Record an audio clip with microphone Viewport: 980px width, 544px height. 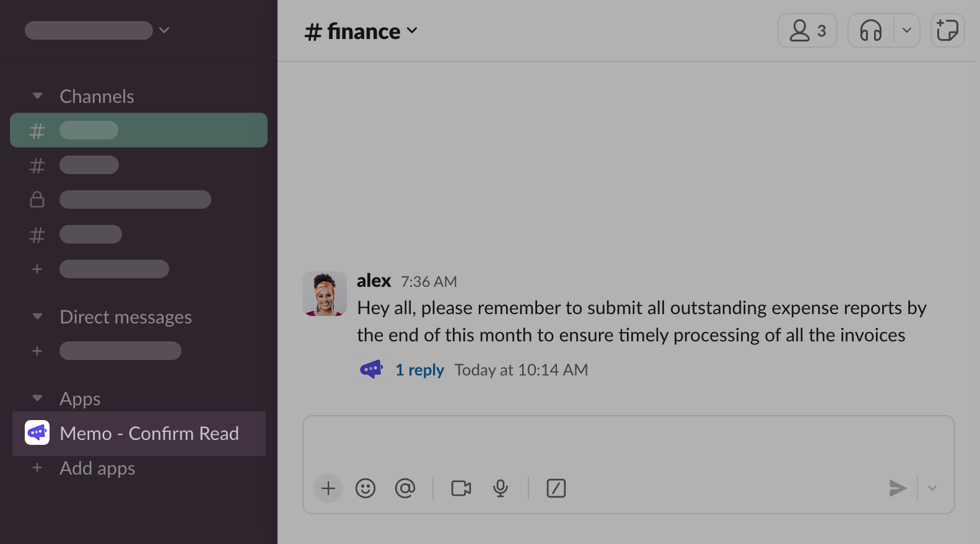pyautogui.click(x=501, y=488)
